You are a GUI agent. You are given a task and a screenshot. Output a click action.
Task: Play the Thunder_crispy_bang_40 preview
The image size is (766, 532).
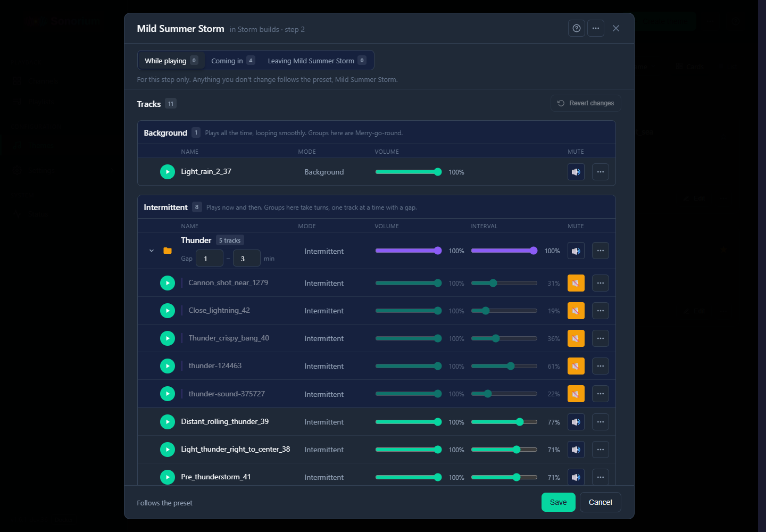point(168,338)
